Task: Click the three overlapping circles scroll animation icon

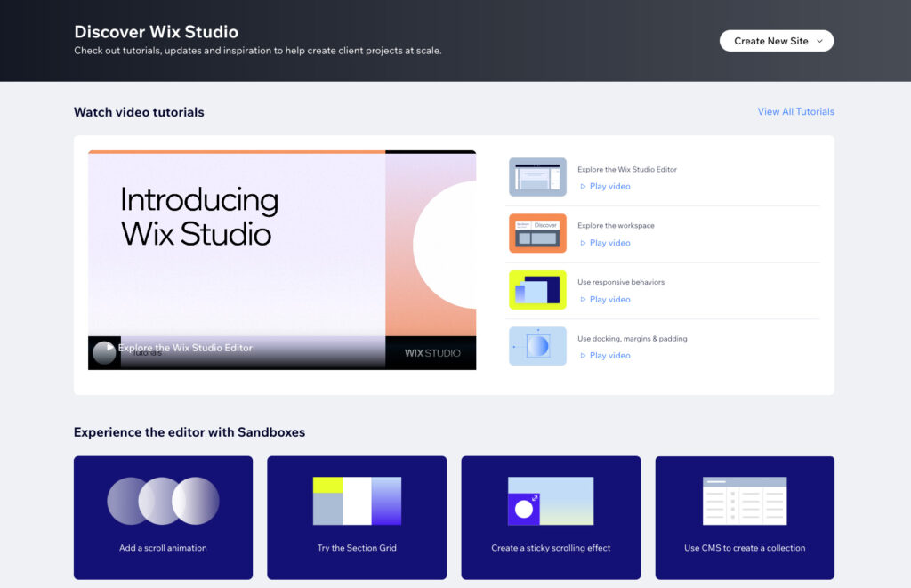Action: 164,501
